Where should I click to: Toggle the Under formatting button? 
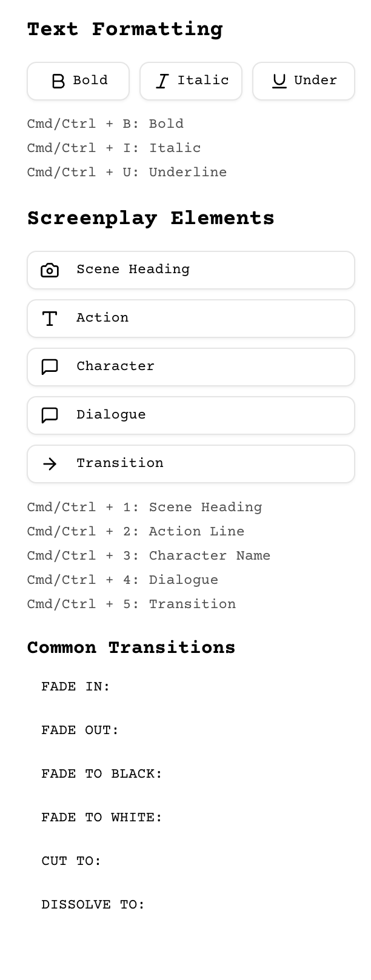click(x=304, y=81)
